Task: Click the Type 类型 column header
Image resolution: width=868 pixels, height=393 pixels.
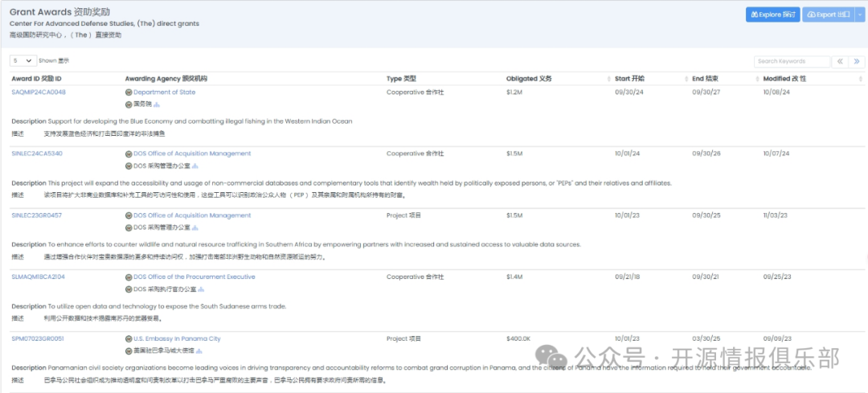Action: [x=401, y=79]
